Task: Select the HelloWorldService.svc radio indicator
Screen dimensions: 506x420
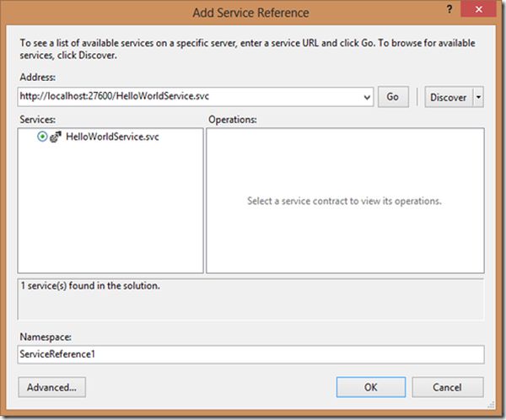Action: click(42, 137)
